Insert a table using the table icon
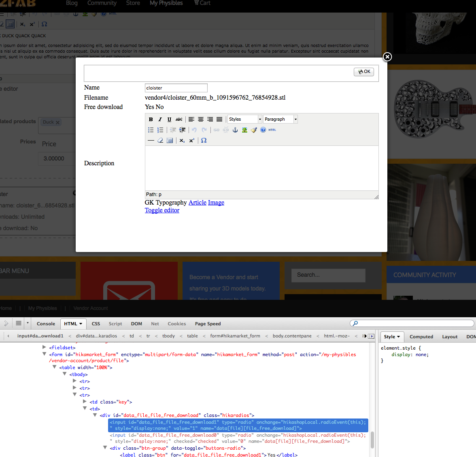 (170, 141)
